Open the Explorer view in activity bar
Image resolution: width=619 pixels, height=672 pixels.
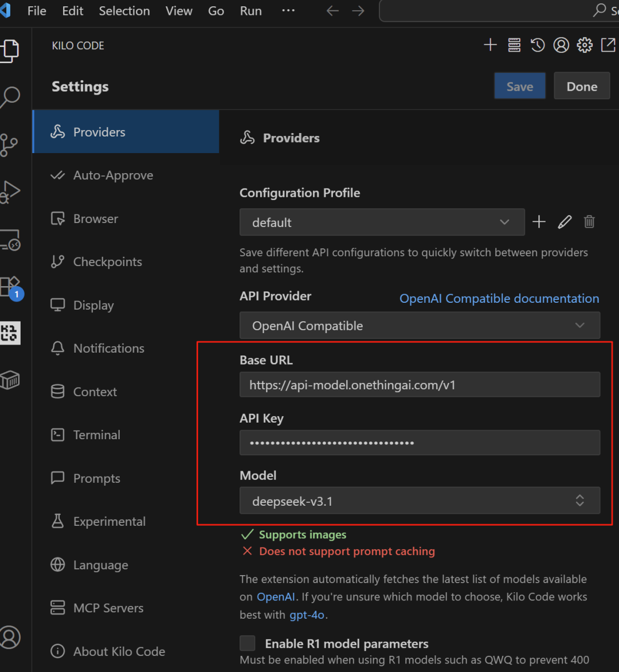10,50
